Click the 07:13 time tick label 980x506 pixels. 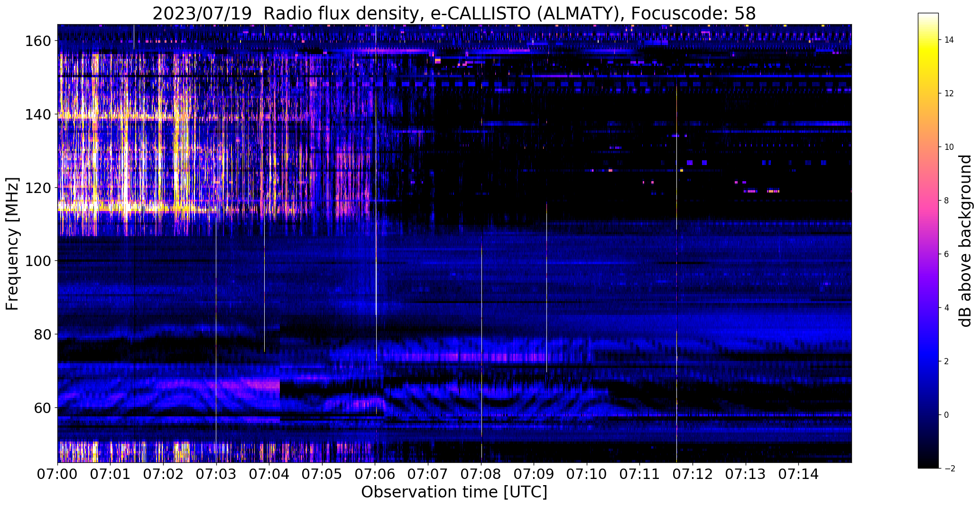click(x=746, y=473)
